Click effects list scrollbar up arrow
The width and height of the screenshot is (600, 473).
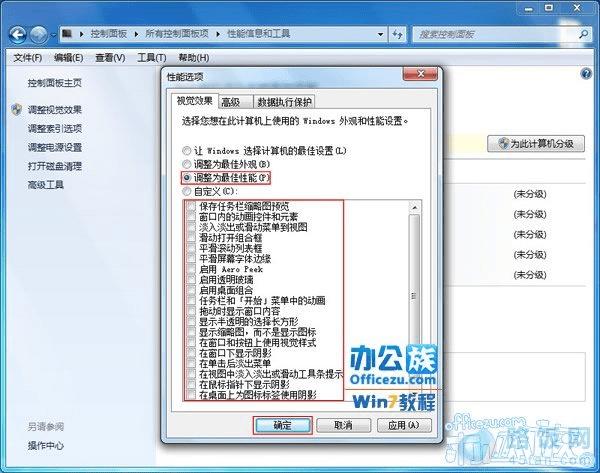(x=414, y=207)
